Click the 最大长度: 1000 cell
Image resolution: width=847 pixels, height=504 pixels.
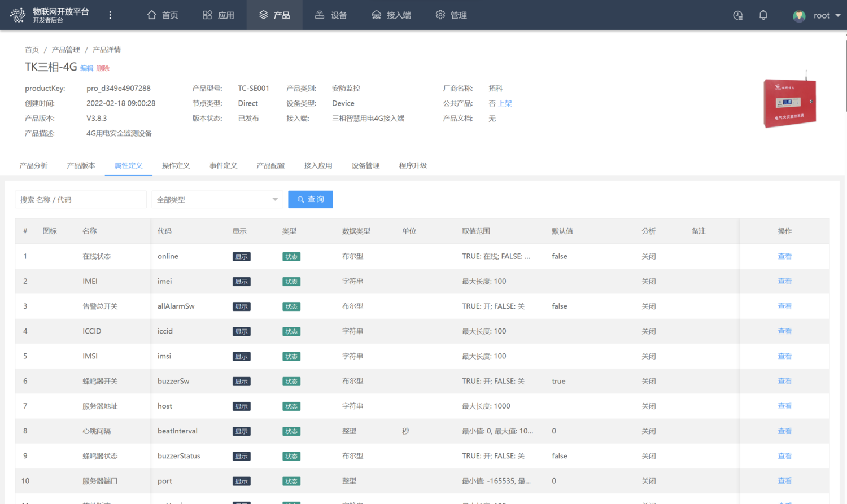[x=486, y=406]
